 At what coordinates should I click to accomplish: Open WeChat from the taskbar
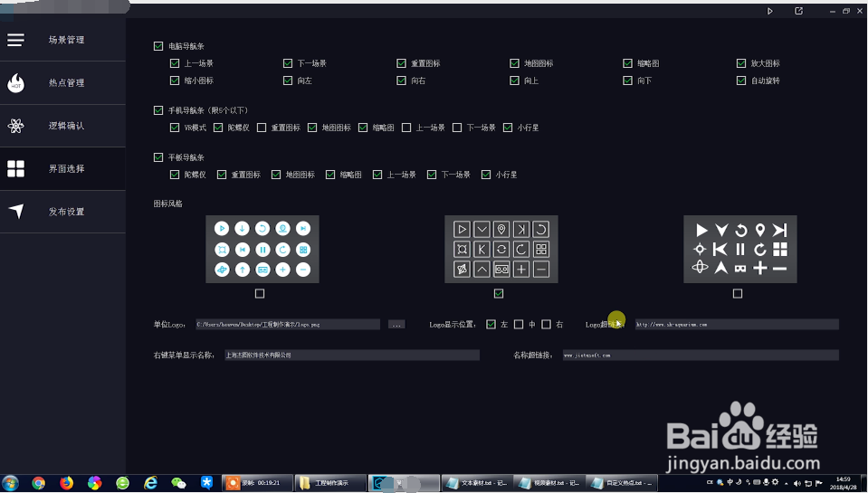pyautogui.click(x=179, y=483)
